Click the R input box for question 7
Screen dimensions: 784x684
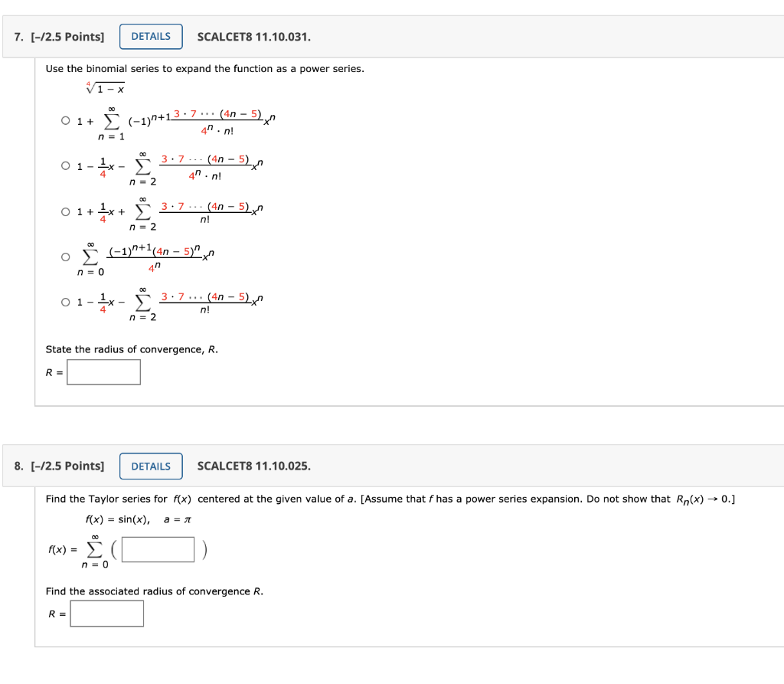point(103,371)
